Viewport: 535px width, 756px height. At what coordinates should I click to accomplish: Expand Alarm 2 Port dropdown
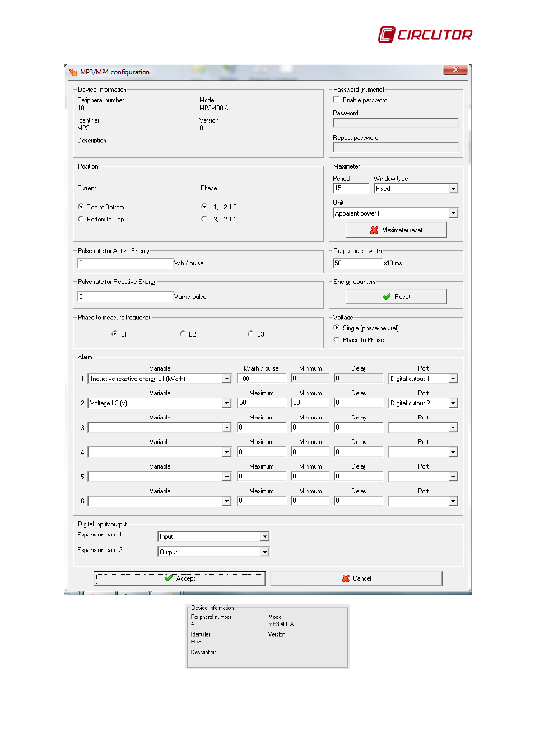pyautogui.click(x=453, y=403)
